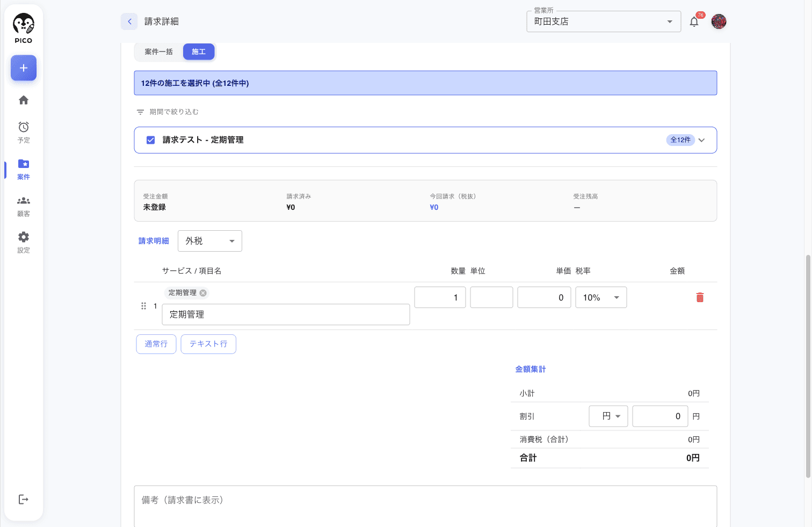The image size is (812, 527).
Task: Click the 全12件 badge
Action: tap(680, 140)
